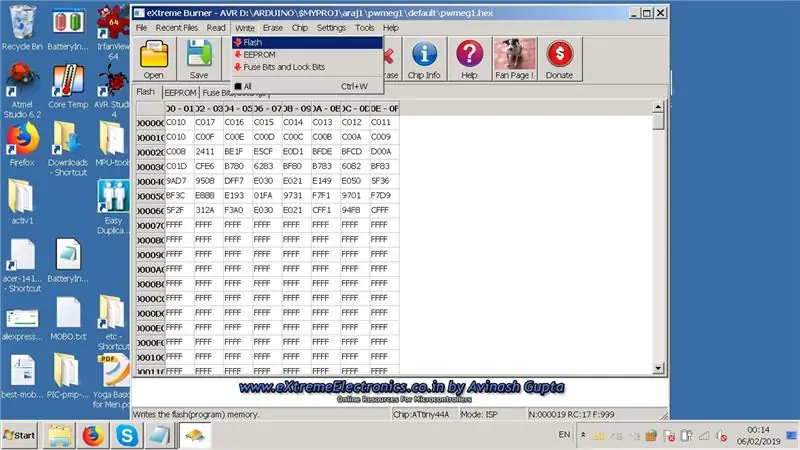This screenshot has height=450, width=800.
Task: Click the 00 - 01 column header
Action: (180, 108)
